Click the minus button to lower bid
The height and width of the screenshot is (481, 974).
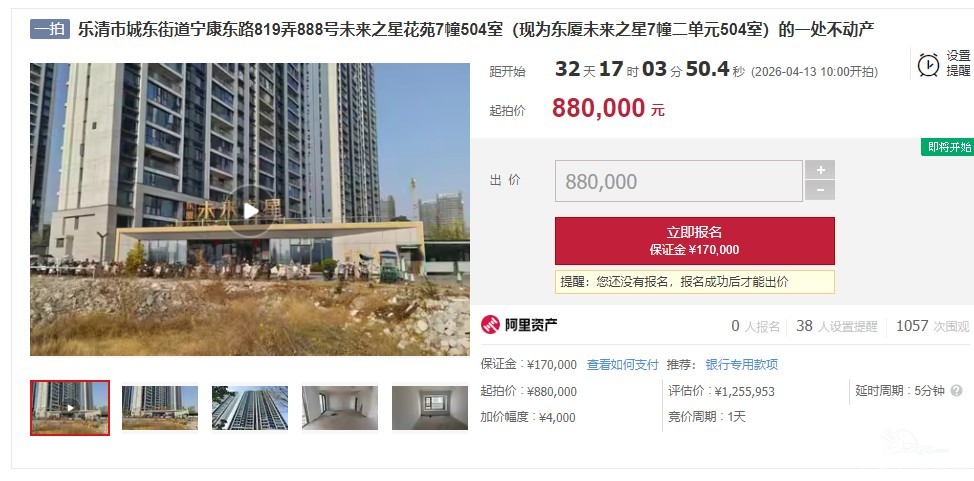point(820,190)
